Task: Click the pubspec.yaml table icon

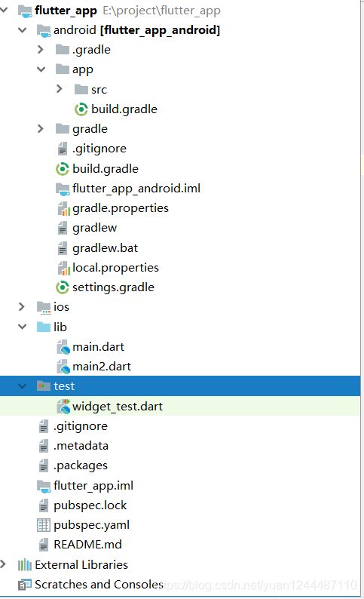Action: tap(44, 525)
